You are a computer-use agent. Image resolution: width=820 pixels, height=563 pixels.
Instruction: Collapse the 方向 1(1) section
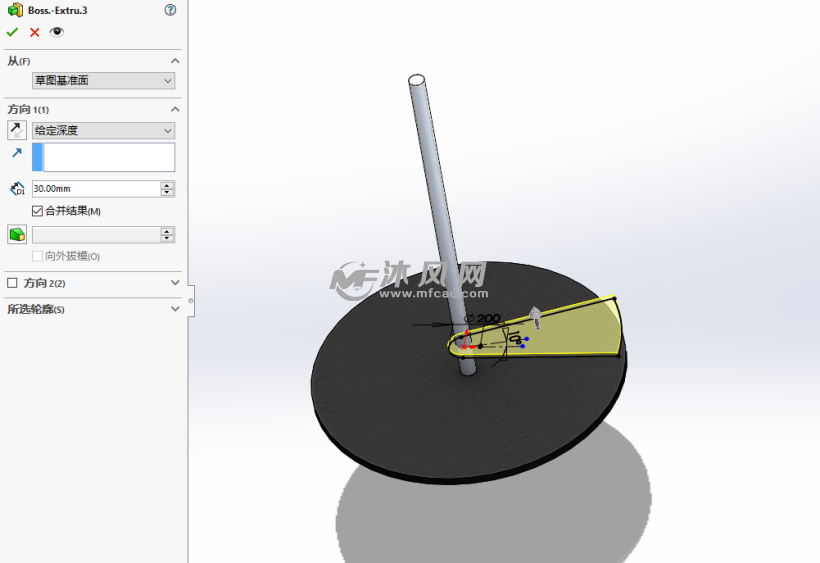(175, 109)
